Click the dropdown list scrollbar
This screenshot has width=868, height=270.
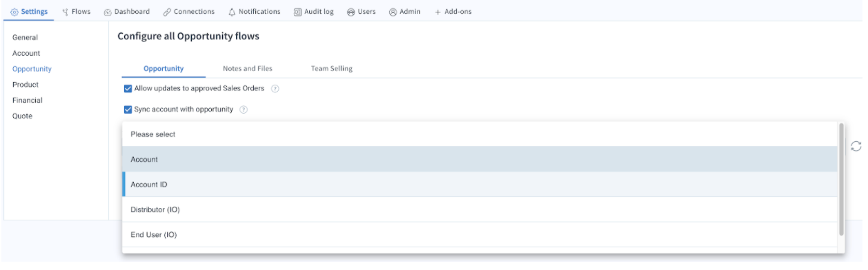pyautogui.click(x=841, y=179)
